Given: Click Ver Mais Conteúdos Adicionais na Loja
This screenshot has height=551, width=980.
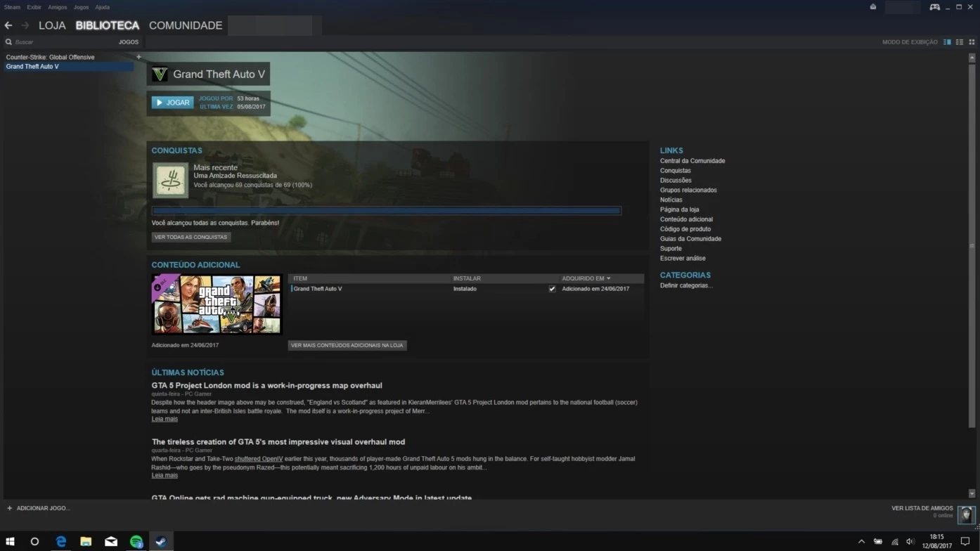Looking at the screenshot, I should click(x=347, y=345).
